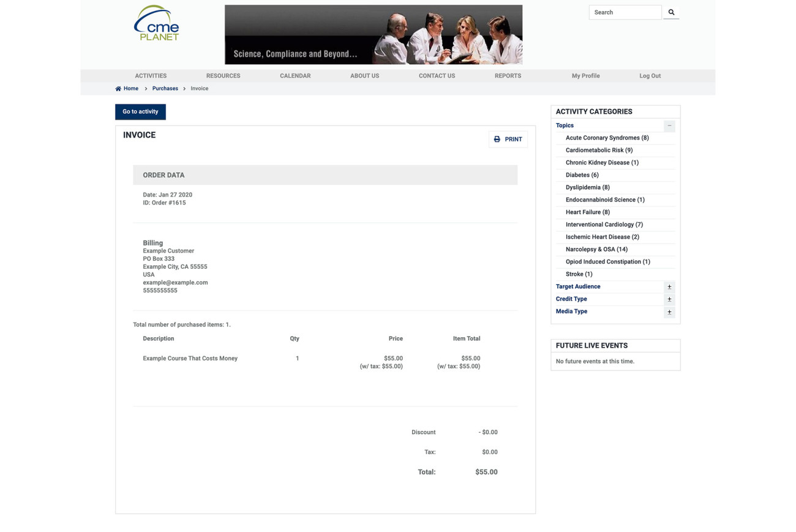This screenshot has height=532, width=796.
Task: Collapse the Topics category section
Action: [669, 126]
